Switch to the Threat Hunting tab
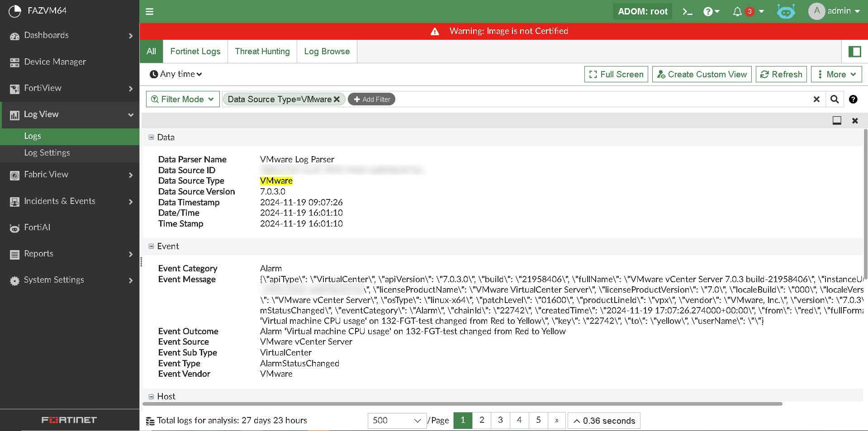This screenshot has height=431, width=868. point(262,51)
